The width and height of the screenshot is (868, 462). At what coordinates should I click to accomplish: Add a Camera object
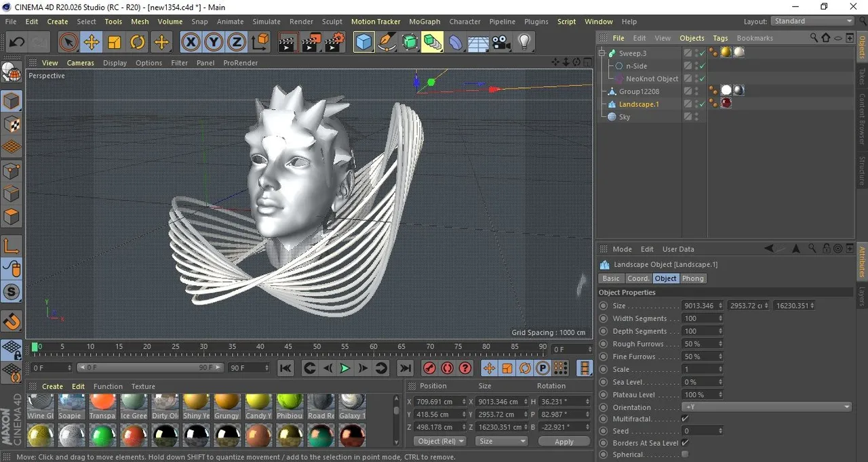501,43
